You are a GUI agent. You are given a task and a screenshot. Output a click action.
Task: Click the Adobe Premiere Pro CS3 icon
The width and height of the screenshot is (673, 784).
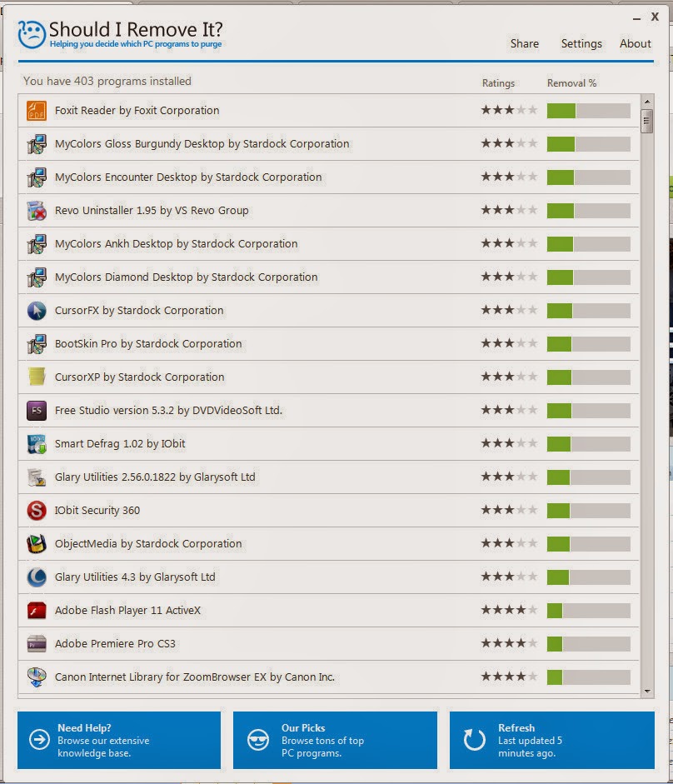[37, 643]
